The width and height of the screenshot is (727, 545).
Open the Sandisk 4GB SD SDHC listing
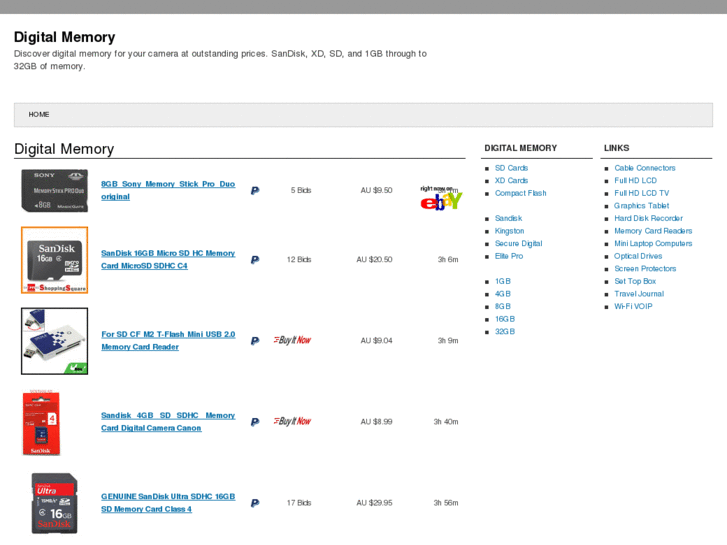(168, 422)
